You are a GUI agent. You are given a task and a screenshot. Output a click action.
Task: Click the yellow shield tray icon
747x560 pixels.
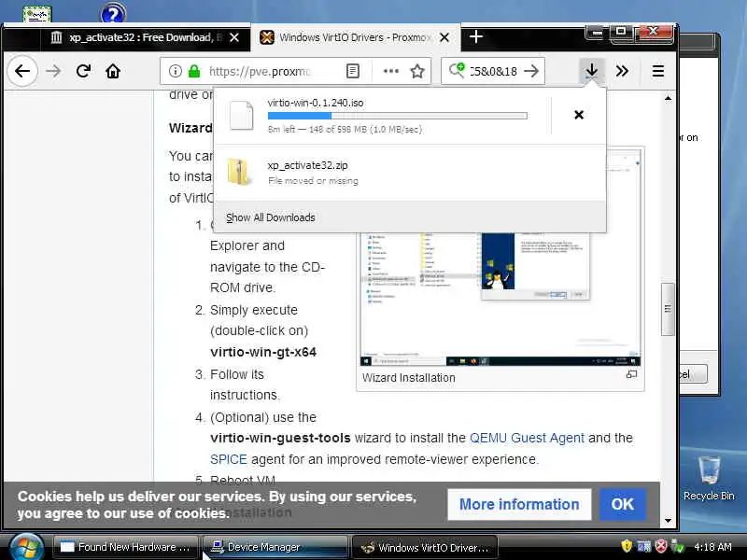click(627, 546)
